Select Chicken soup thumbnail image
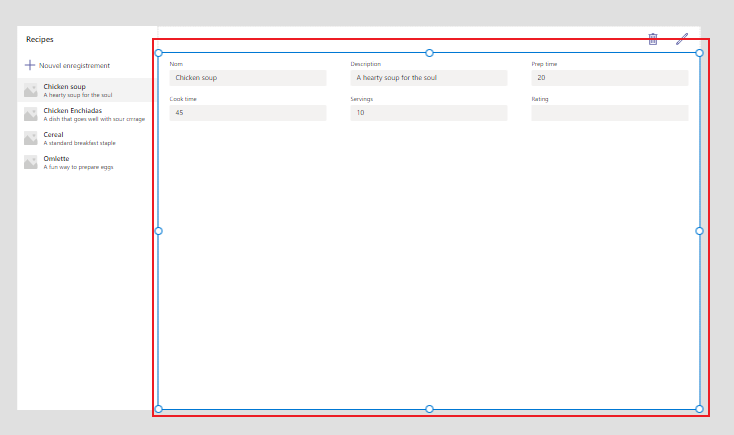The image size is (734, 435). click(30, 90)
